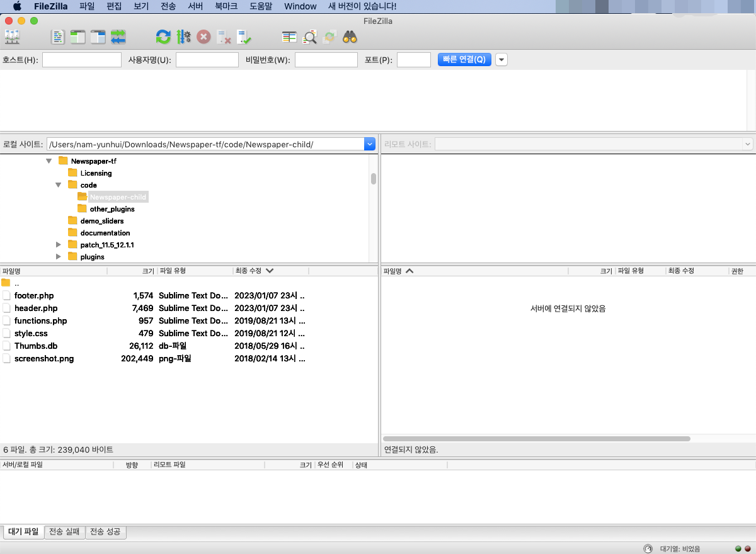Select header.php in file list
The image size is (756, 554).
(x=36, y=308)
